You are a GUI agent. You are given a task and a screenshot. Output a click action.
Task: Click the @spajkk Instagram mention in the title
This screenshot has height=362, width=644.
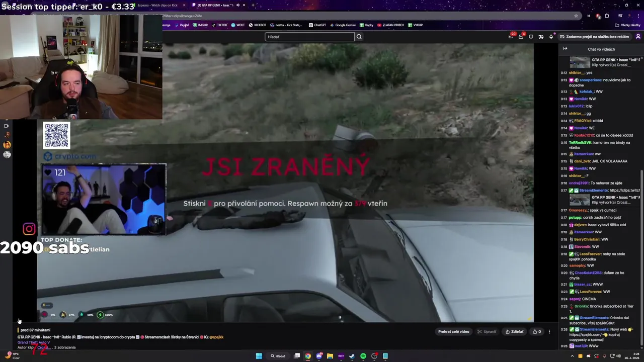pyautogui.click(x=216, y=337)
